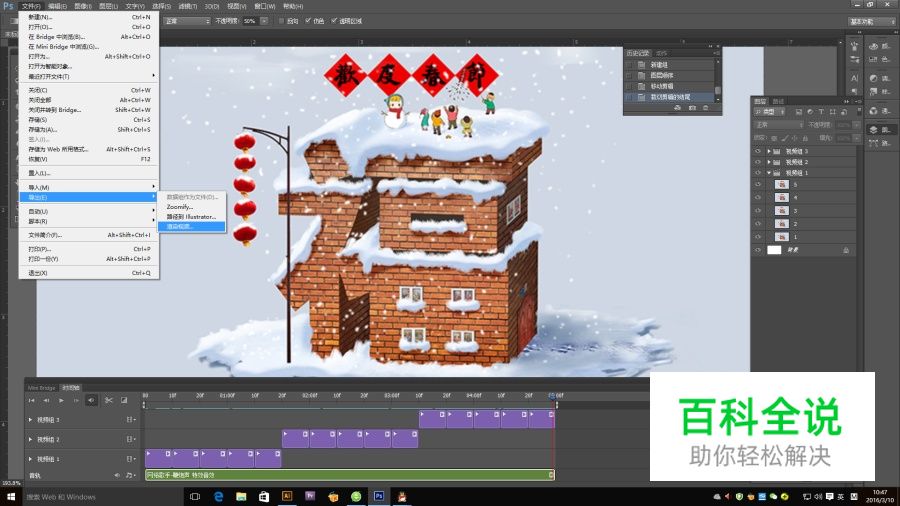Screen dimensions: 900x506
Task: Expand the 视频组 2 layer group
Action: (769, 162)
